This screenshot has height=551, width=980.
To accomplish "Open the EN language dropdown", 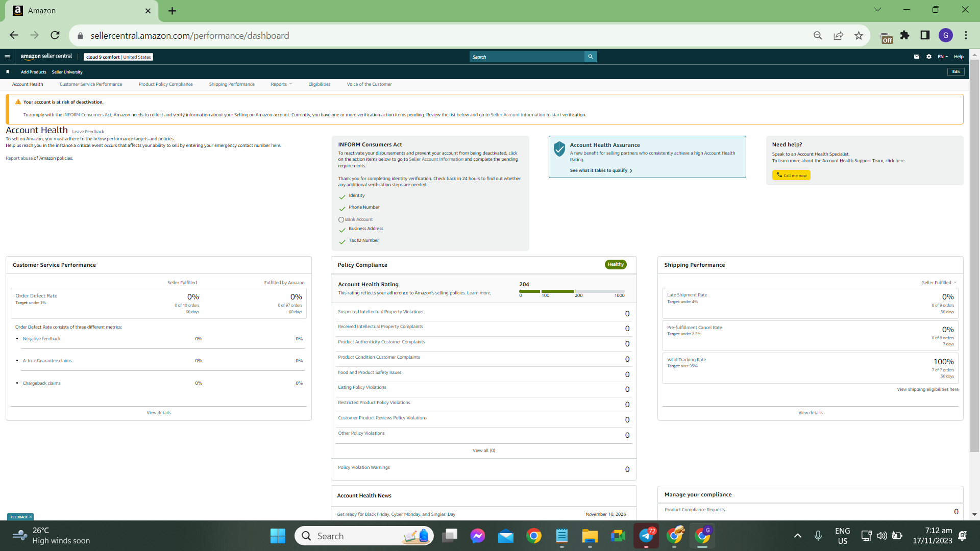I will pos(943,57).
